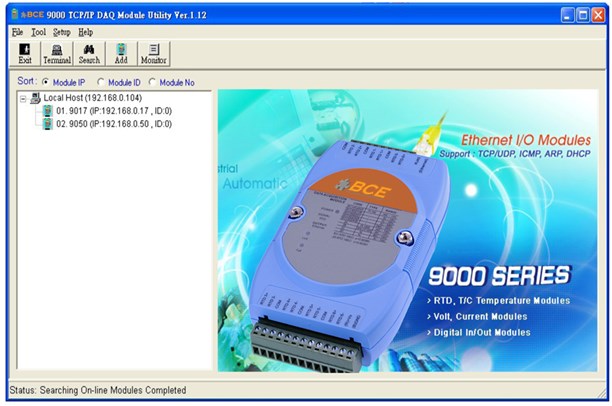612x406 pixels.
Task: Click the 9050 module icon in tree
Action: [48, 124]
